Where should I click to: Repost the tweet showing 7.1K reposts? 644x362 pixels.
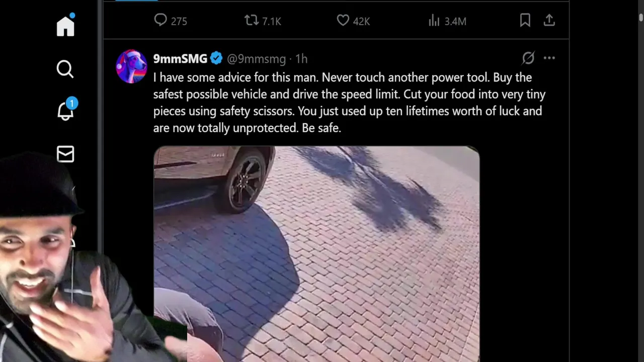pos(262,21)
